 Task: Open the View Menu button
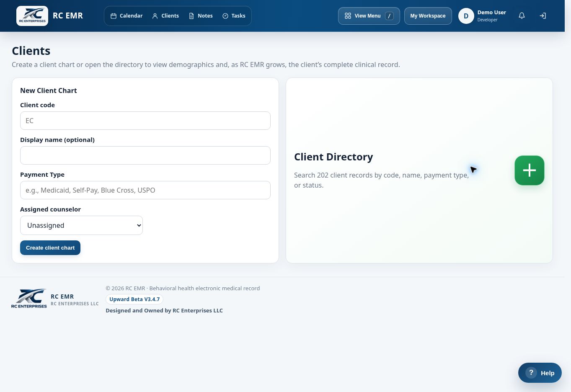tap(369, 16)
